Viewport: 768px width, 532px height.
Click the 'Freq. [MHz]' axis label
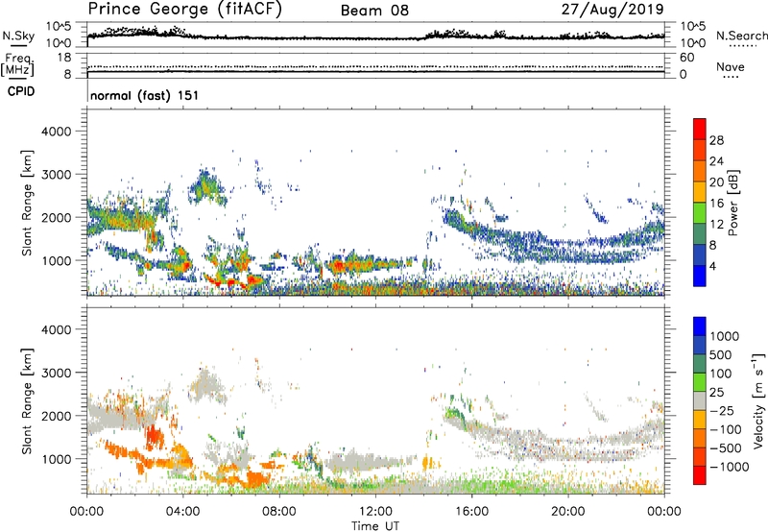click(x=17, y=65)
